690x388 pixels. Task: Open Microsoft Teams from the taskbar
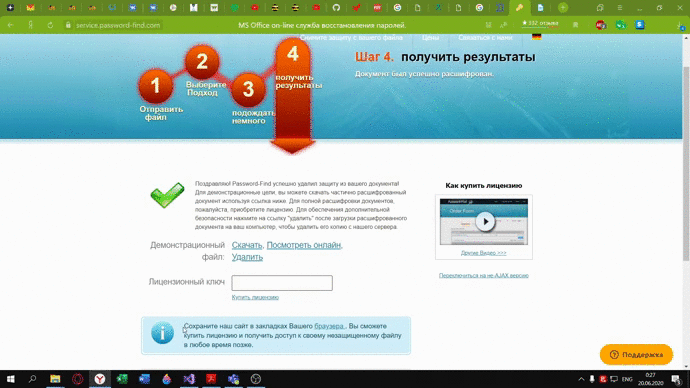click(234, 379)
